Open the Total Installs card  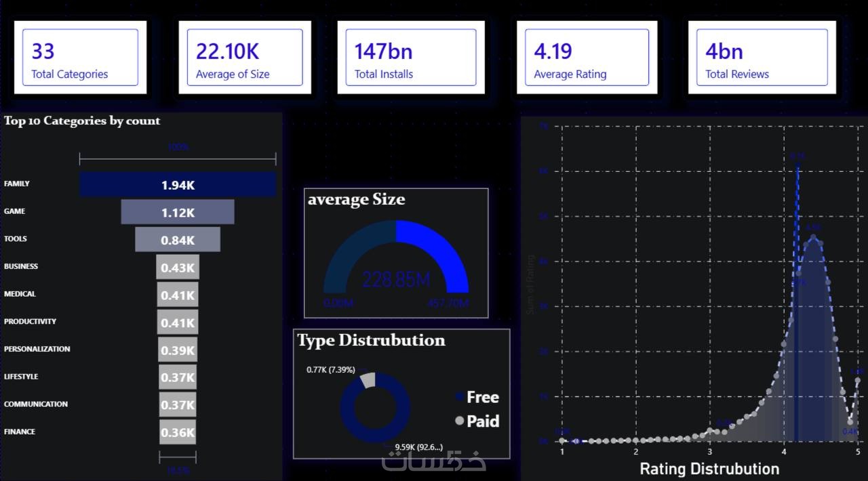[411, 58]
